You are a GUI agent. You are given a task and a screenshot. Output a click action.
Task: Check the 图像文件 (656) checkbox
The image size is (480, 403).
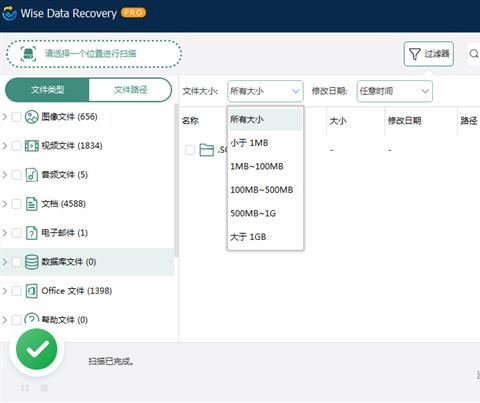pyautogui.click(x=16, y=117)
